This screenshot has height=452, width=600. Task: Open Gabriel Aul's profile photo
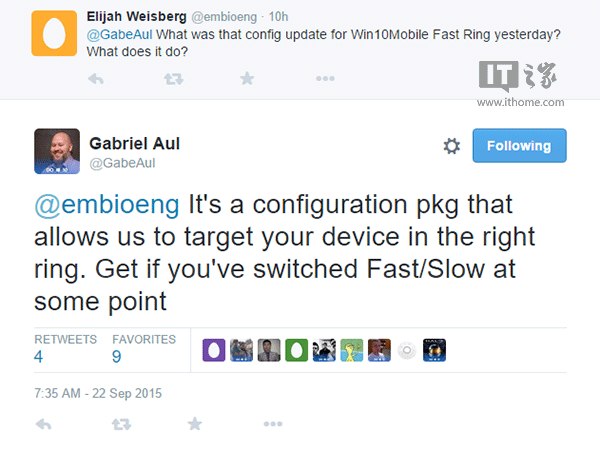click(57, 150)
